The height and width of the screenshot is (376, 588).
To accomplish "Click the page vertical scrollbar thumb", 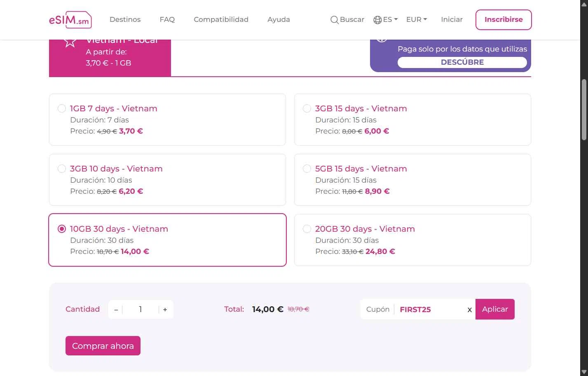I will pos(584,110).
